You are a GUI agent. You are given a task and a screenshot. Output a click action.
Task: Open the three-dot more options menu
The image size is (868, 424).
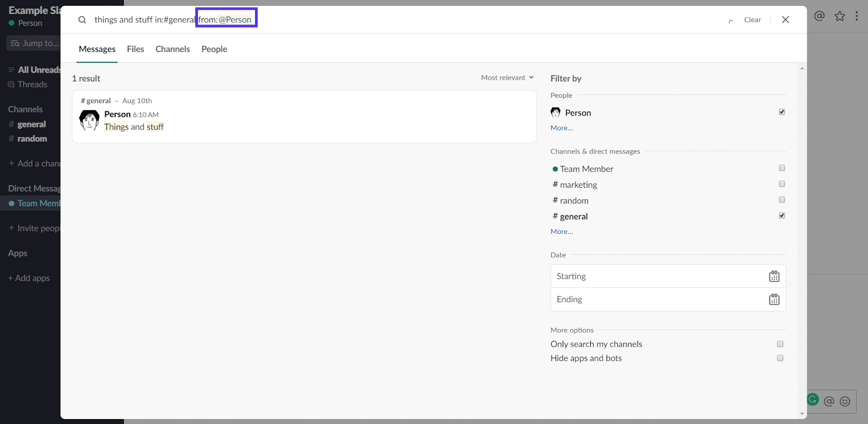[857, 16]
